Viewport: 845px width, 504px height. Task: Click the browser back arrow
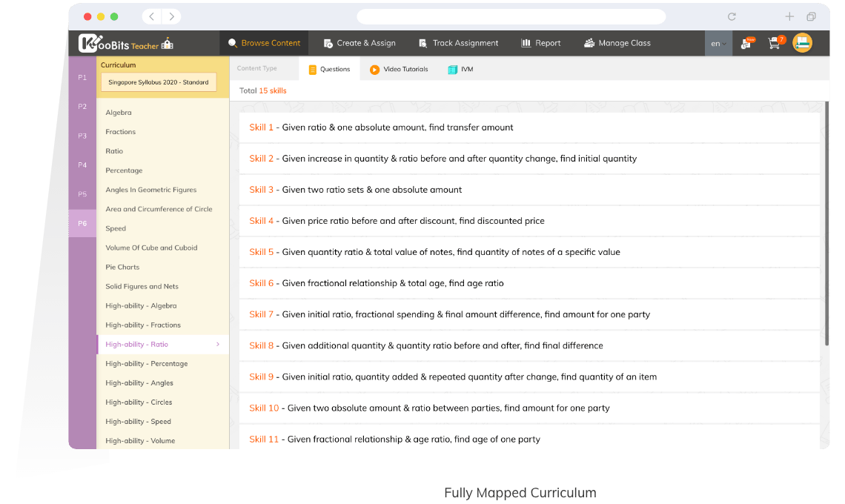[151, 17]
